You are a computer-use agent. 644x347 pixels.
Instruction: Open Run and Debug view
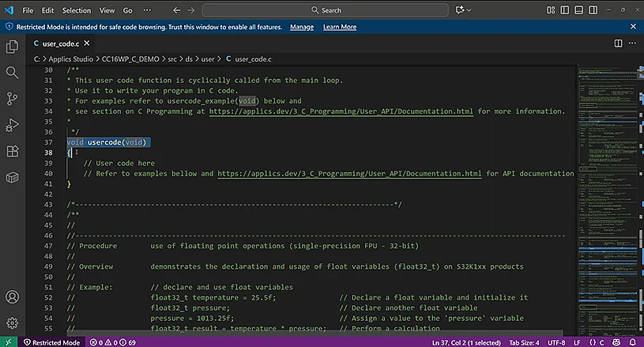(13, 125)
